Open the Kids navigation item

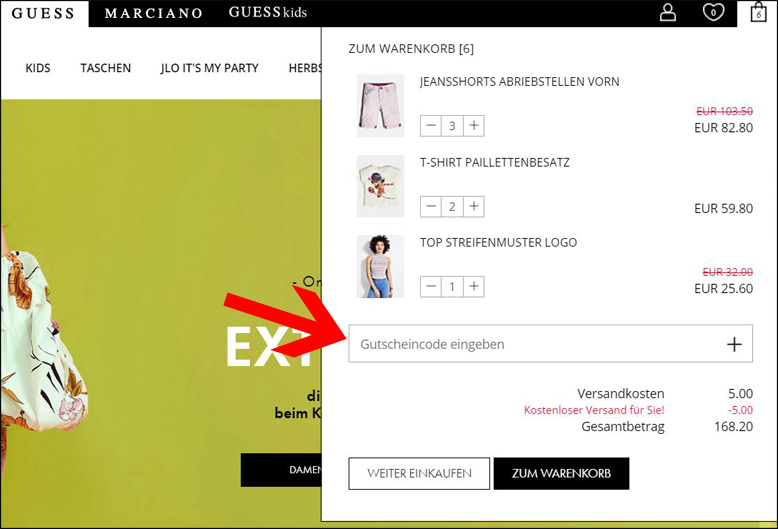point(38,68)
